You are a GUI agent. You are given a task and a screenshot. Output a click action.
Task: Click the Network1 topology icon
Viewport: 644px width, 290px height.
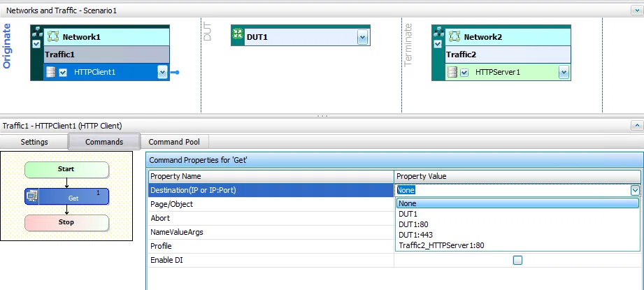53,37
